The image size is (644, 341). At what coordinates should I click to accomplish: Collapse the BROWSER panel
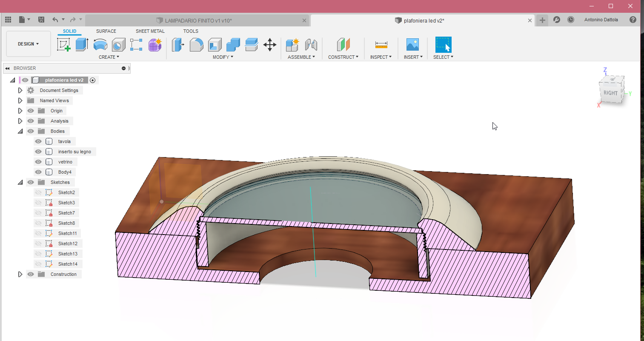(x=7, y=68)
